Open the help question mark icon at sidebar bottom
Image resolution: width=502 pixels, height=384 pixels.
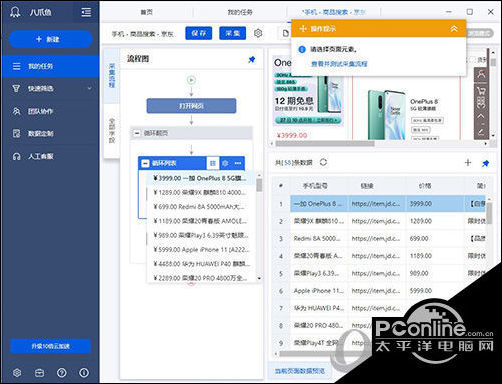point(62,372)
